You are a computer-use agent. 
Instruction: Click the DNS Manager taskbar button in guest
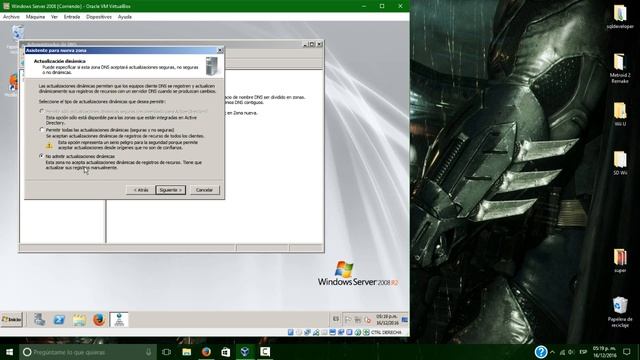click(119, 319)
